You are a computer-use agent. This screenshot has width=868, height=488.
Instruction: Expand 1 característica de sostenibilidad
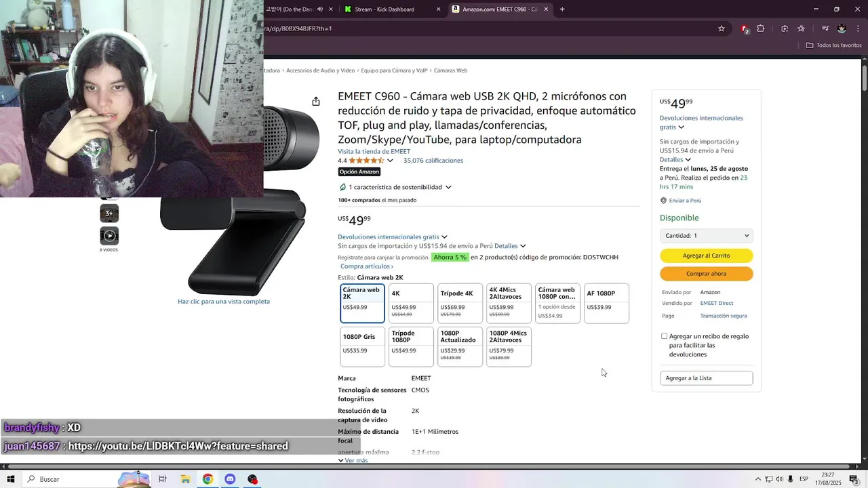pyautogui.click(x=399, y=187)
